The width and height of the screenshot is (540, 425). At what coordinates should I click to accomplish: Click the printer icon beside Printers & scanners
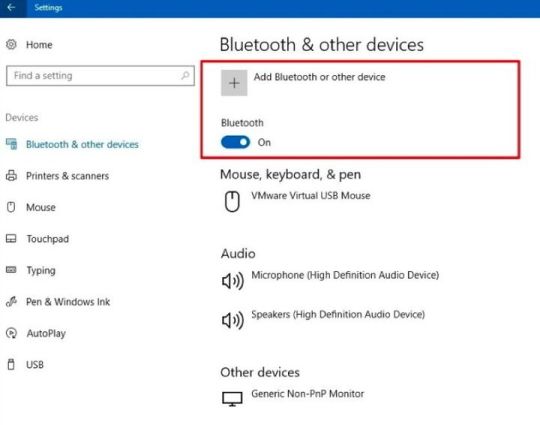click(11, 176)
